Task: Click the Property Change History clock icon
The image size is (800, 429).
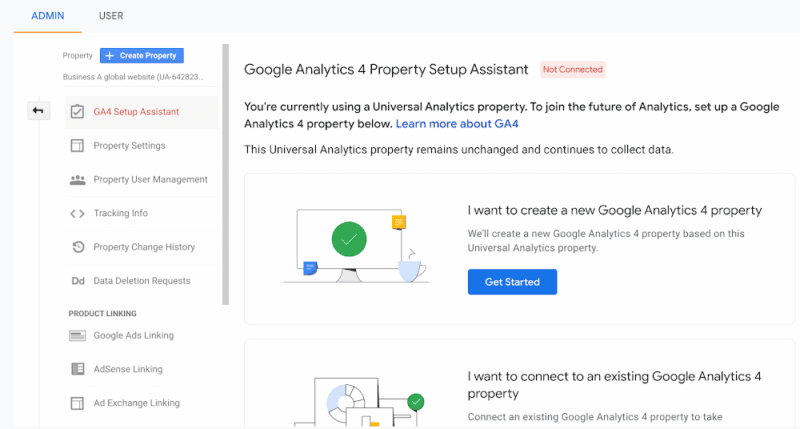Action: [x=77, y=247]
